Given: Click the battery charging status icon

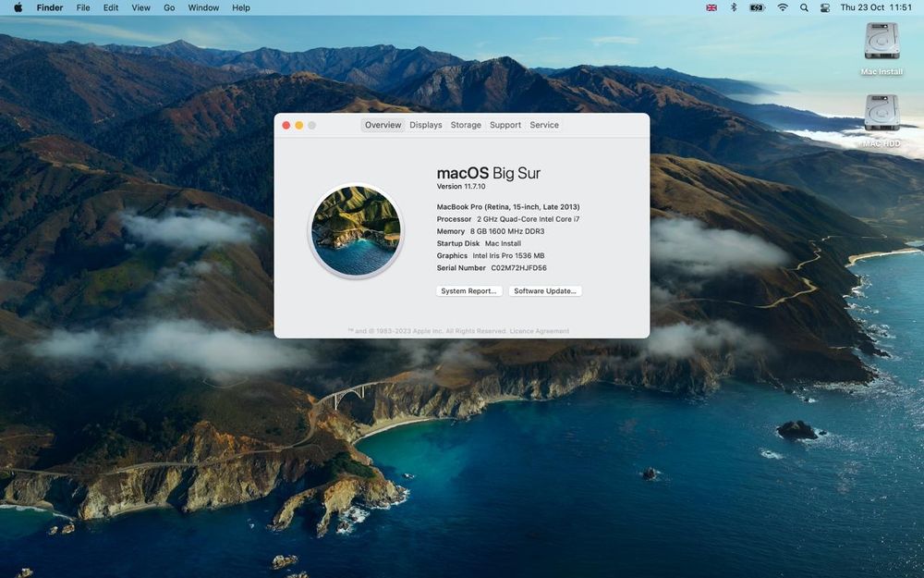Looking at the screenshot, I should click(x=758, y=7).
